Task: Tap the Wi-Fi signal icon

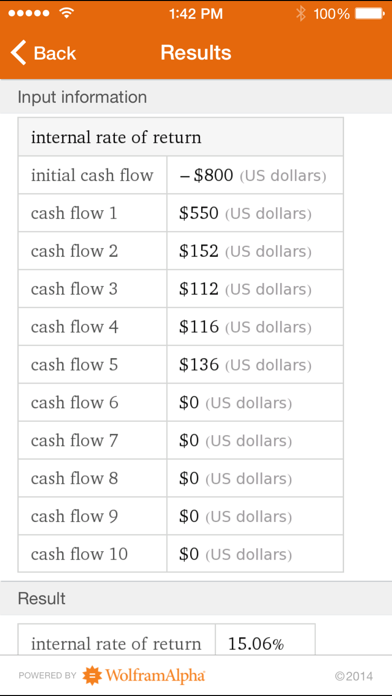Action: (67, 13)
